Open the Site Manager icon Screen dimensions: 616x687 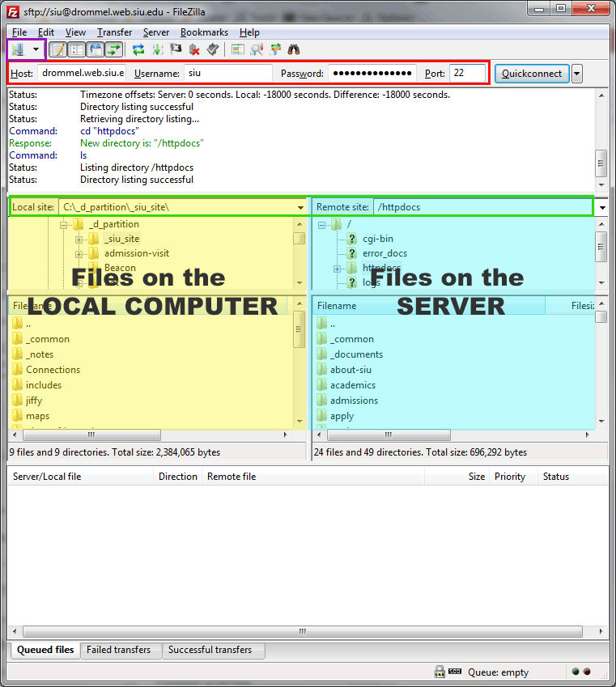[x=18, y=49]
